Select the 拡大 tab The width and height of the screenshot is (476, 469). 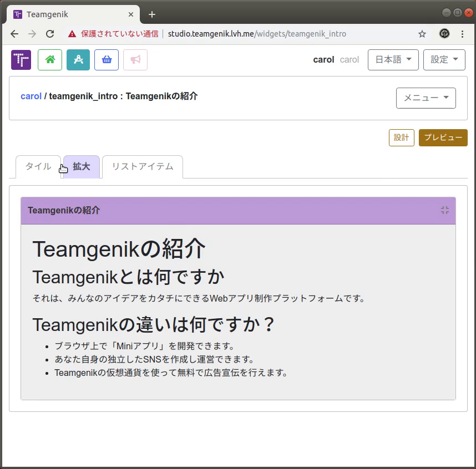tap(82, 166)
